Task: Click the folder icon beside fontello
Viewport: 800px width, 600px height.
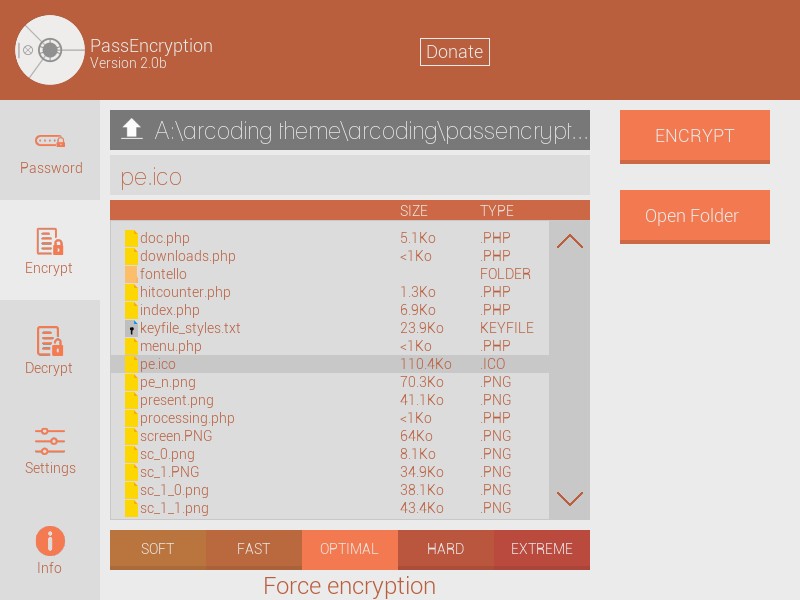Action: coord(131,274)
